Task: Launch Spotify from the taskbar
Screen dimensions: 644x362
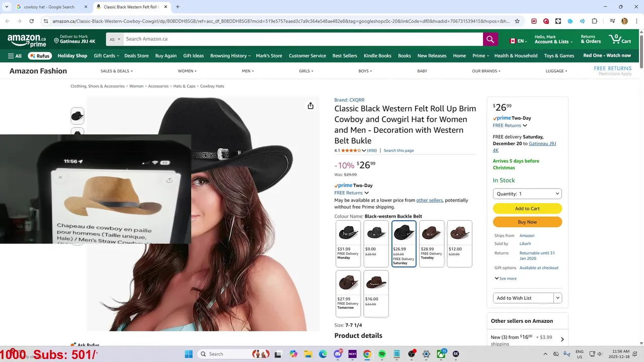Action: point(382,354)
